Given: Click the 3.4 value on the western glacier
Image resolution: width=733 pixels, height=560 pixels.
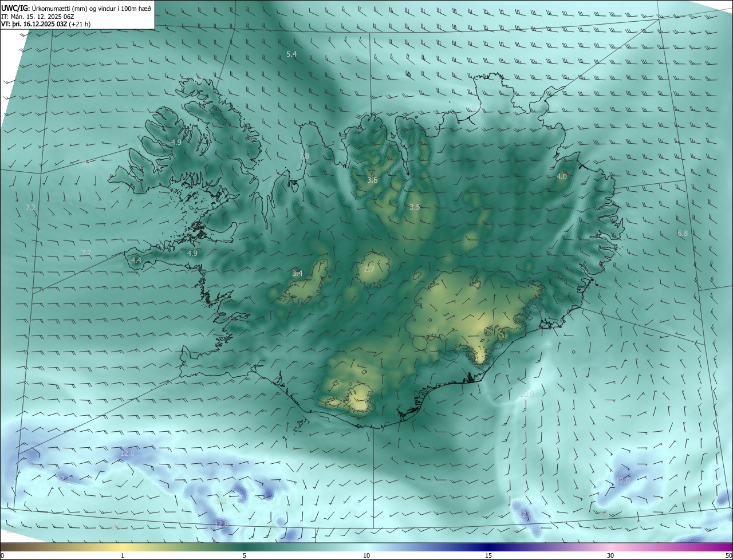Looking at the screenshot, I should point(297,274).
